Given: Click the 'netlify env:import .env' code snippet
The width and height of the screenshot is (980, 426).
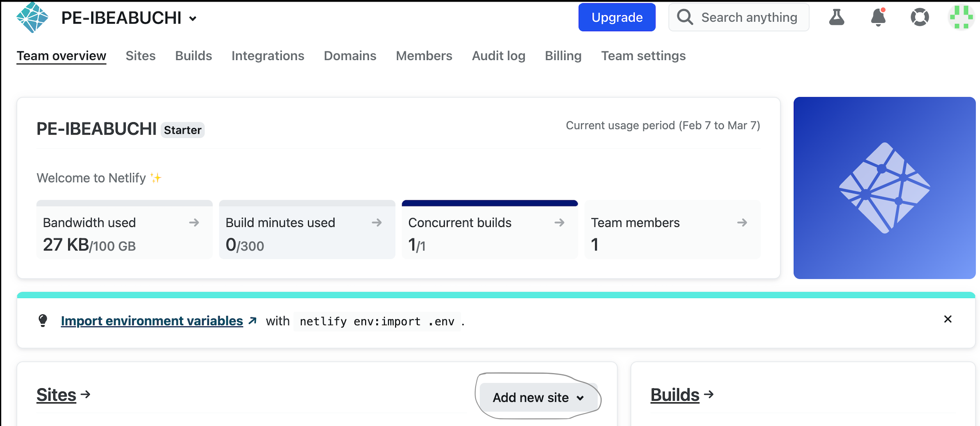Looking at the screenshot, I should [x=377, y=321].
